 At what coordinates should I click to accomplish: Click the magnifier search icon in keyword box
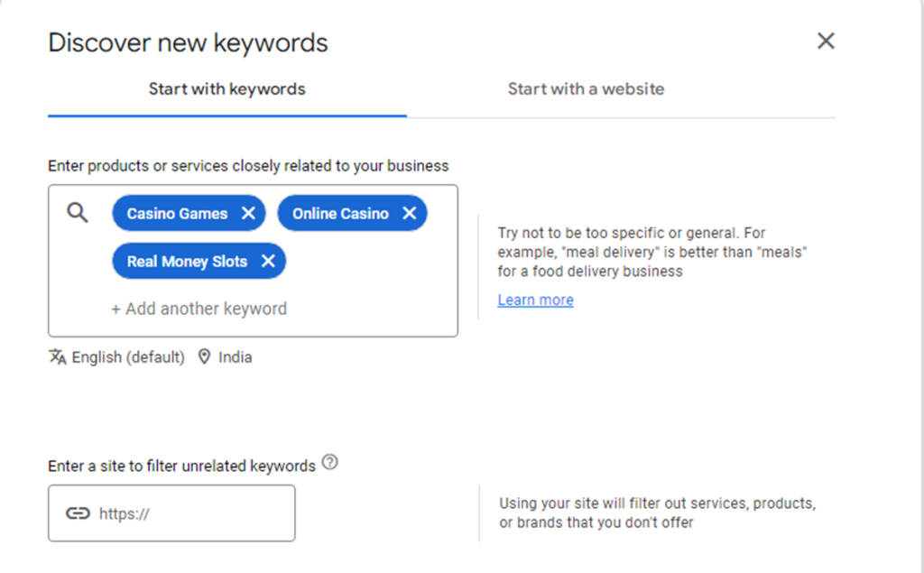click(78, 213)
